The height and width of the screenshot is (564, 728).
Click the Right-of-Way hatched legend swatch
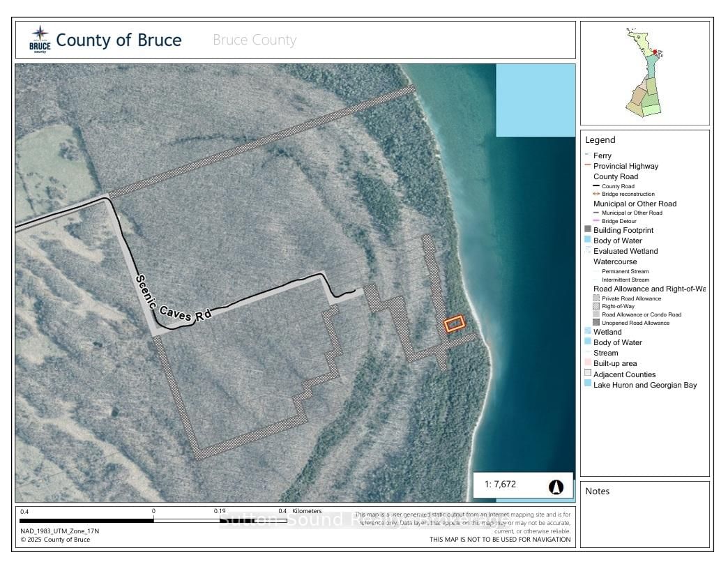tap(596, 306)
